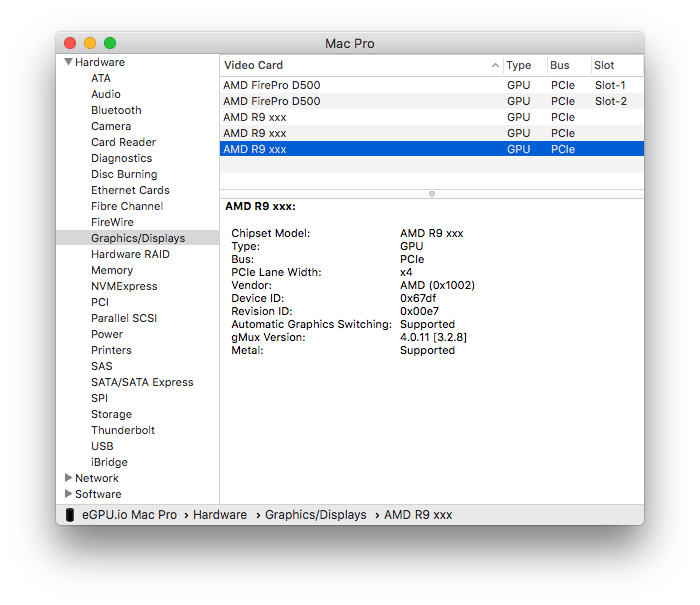Open Parallel SCSI section
Viewport: 700px width, 605px height.
point(124,318)
